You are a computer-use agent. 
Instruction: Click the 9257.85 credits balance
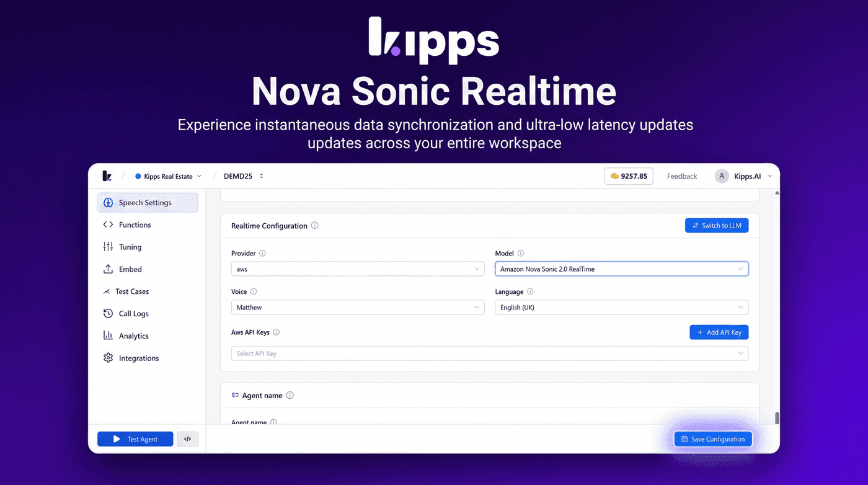pyautogui.click(x=629, y=176)
